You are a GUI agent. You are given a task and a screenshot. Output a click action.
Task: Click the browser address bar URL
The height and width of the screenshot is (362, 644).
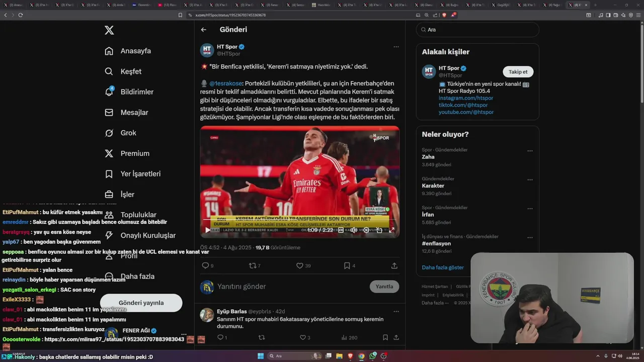point(230,15)
